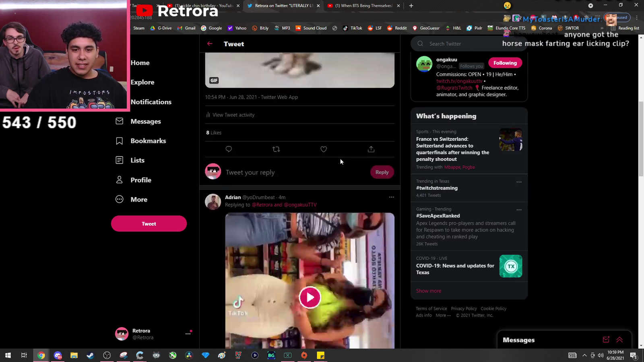Viewport: 644px width, 362px height.
Task: Click the share icon under the tweet
Action: pos(371,149)
